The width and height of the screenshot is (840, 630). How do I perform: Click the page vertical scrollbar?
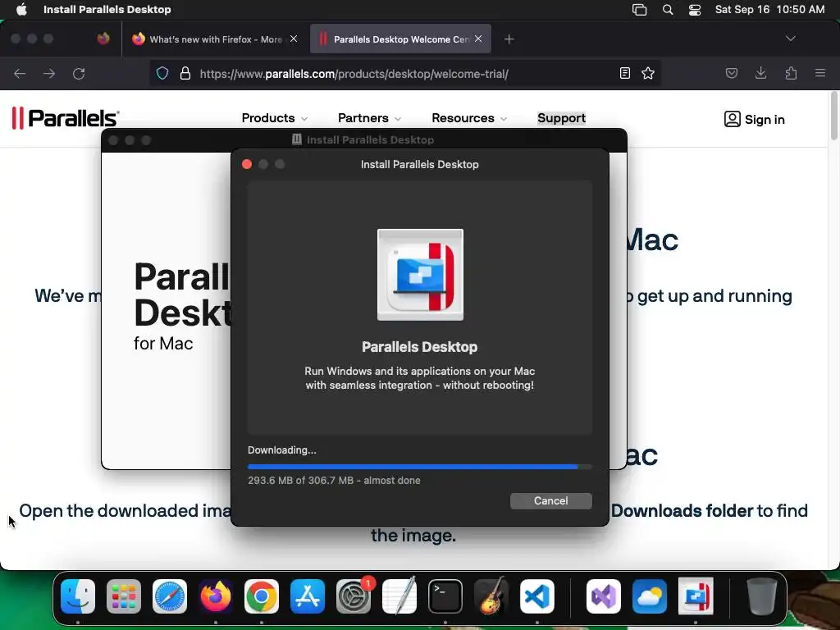click(x=833, y=116)
